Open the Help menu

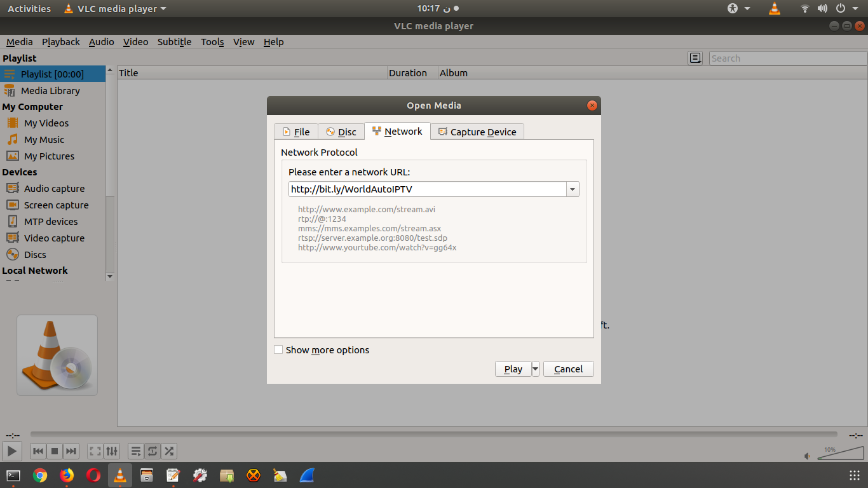pyautogui.click(x=274, y=42)
